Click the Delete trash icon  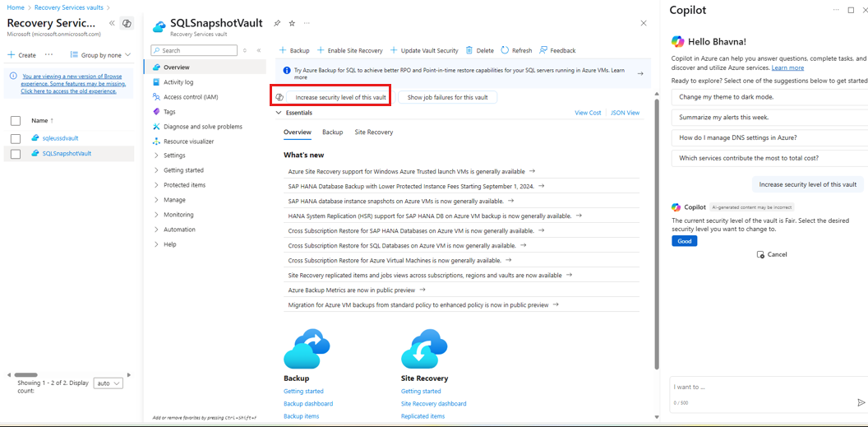point(469,50)
